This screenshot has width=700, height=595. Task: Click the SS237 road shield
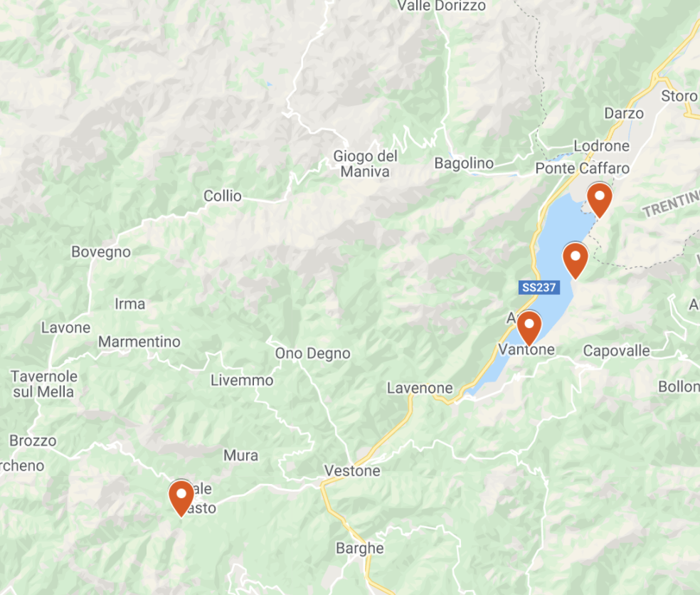tap(539, 288)
